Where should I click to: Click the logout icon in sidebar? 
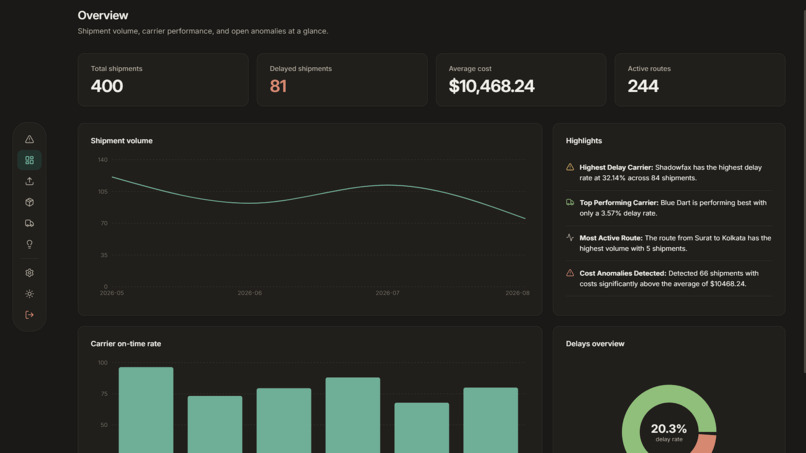[29, 315]
